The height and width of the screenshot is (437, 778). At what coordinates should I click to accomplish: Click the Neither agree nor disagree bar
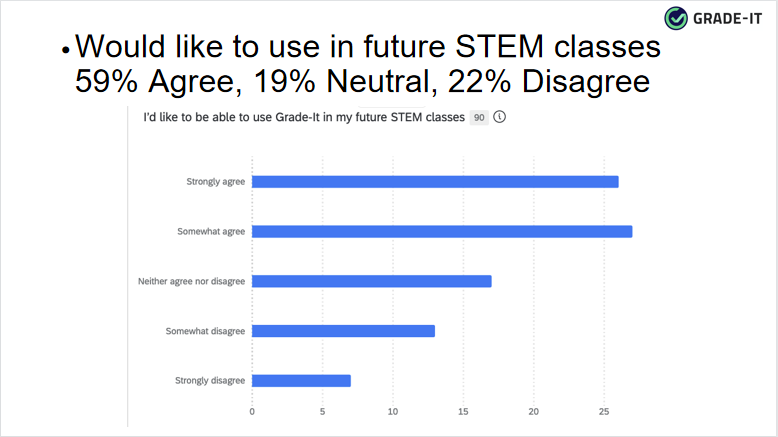[x=371, y=281]
